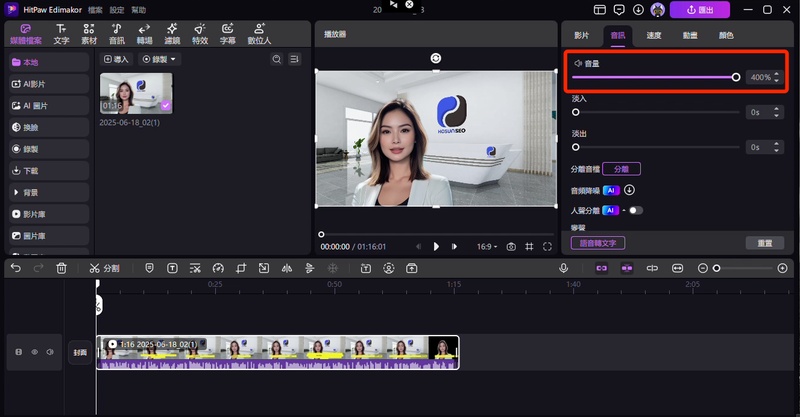The width and height of the screenshot is (800, 417).
Task: Enter fullscreen preview mode
Action: click(x=547, y=247)
